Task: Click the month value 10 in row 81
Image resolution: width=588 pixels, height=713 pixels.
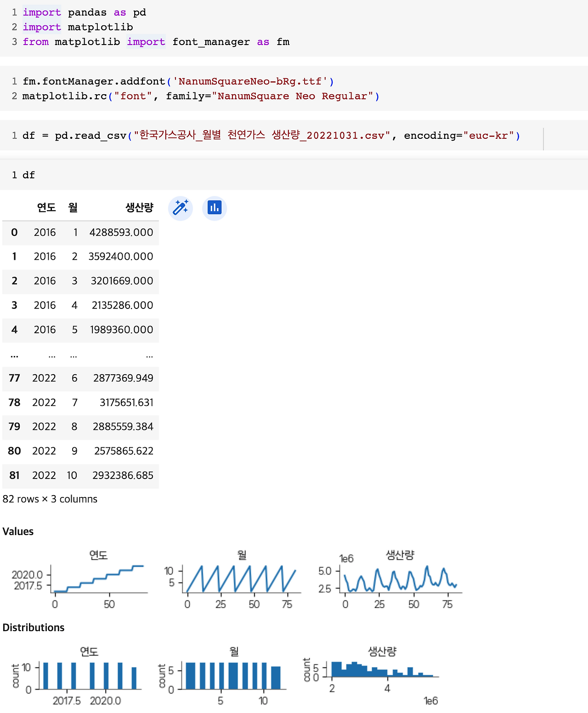Action: (72, 475)
